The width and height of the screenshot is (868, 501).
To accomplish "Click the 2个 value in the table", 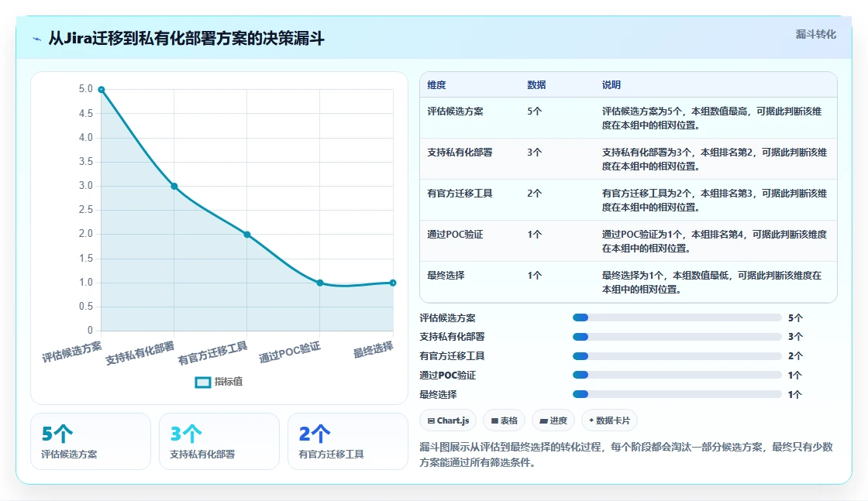I will tap(534, 194).
